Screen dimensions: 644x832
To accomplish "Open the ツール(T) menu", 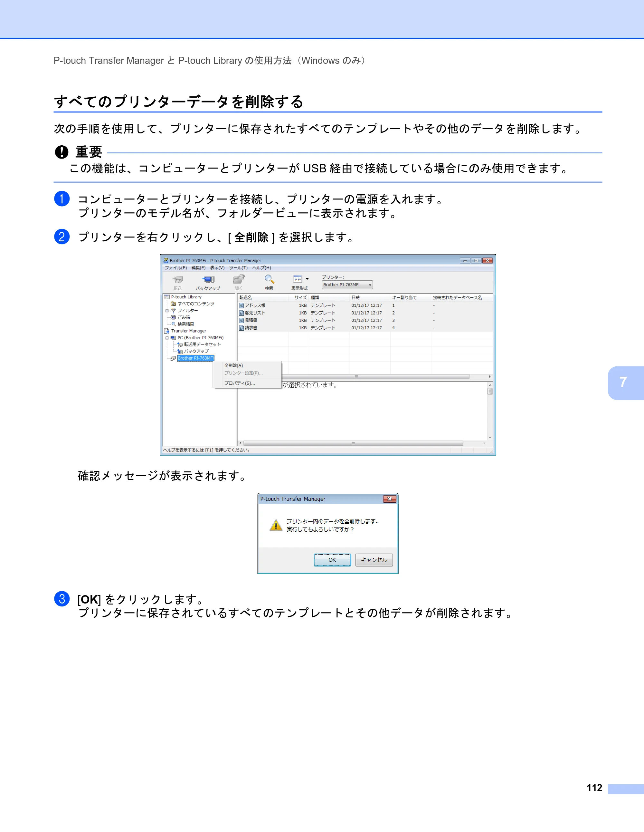I will [x=238, y=268].
